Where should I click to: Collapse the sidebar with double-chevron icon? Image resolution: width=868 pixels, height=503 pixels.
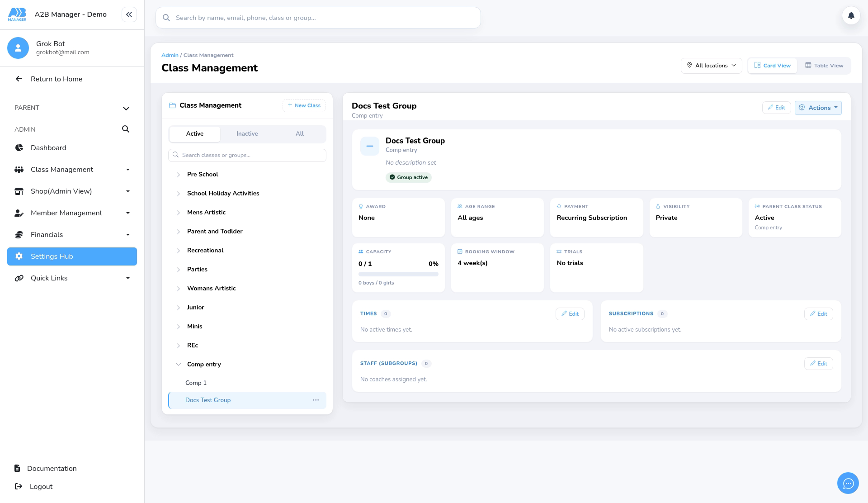[129, 14]
